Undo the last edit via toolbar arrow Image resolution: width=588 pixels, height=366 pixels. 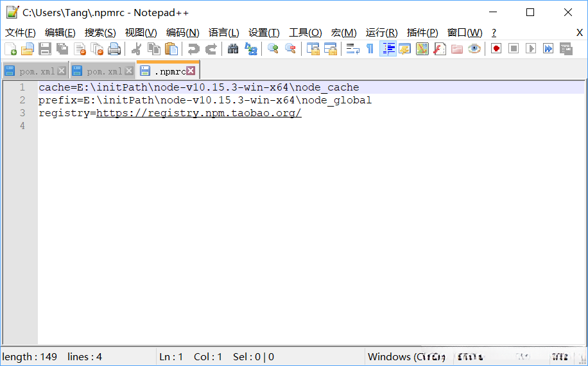[193, 49]
